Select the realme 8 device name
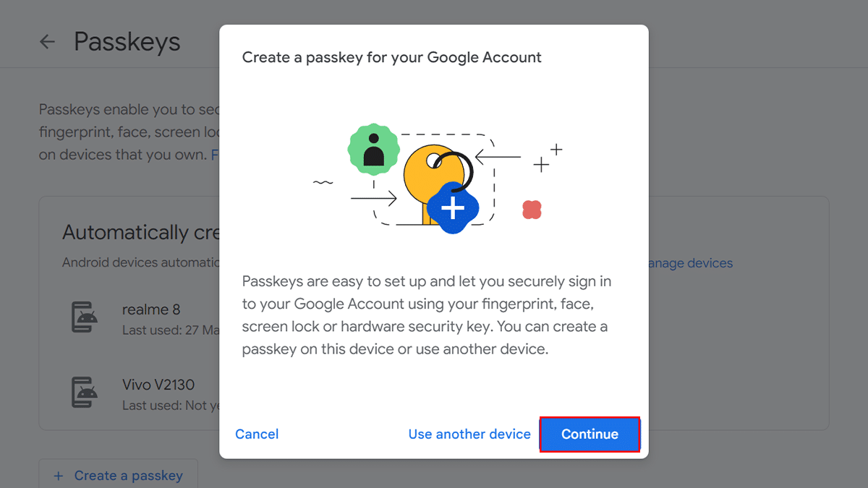The height and width of the screenshot is (488, 868). point(151,309)
